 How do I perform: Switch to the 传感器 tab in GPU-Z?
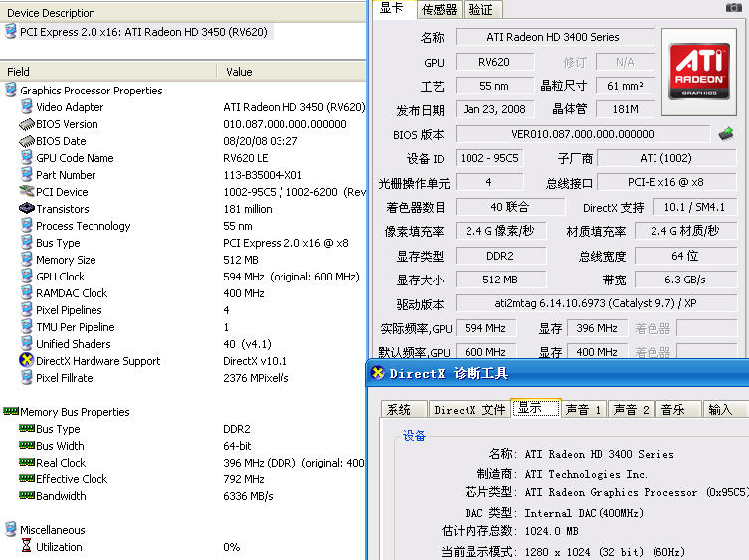click(439, 9)
